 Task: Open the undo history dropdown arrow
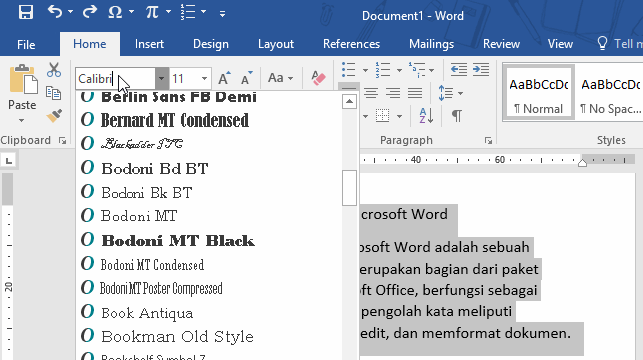71,12
